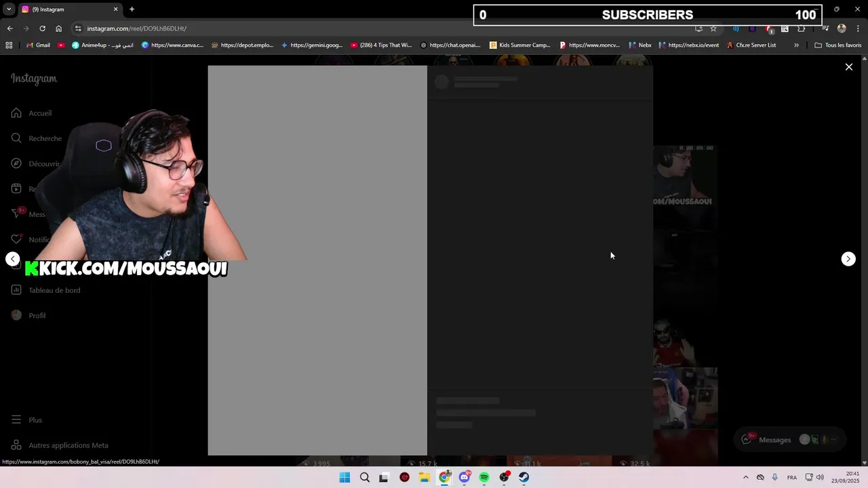868x488 pixels.
Task: Open Tableau de bord in sidebar
Action: [x=54, y=290]
